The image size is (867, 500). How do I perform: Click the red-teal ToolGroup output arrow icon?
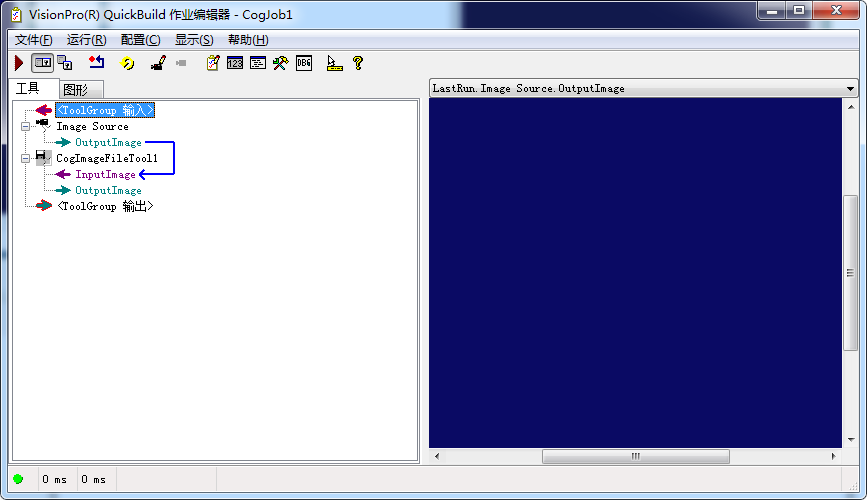(x=44, y=206)
